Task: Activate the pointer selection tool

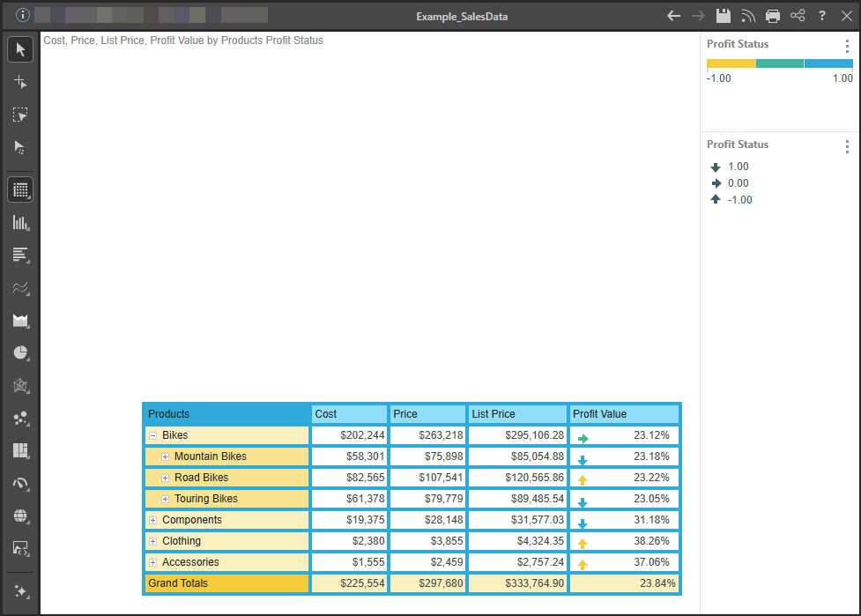Action: (20, 49)
